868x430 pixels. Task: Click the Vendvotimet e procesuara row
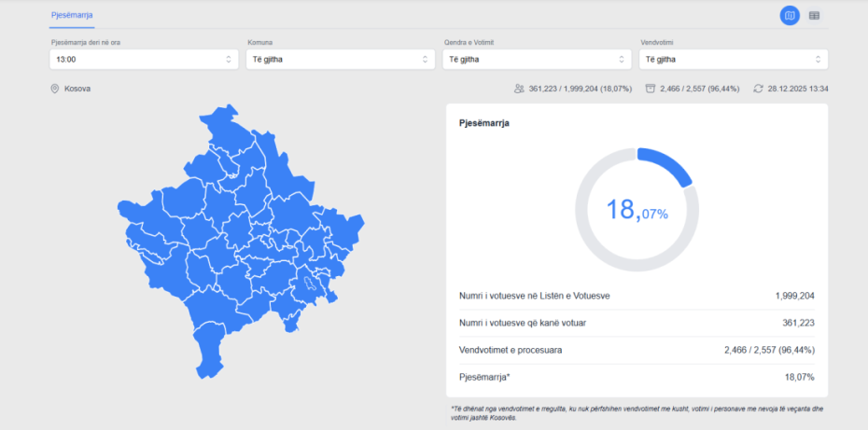[x=637, y=350]
